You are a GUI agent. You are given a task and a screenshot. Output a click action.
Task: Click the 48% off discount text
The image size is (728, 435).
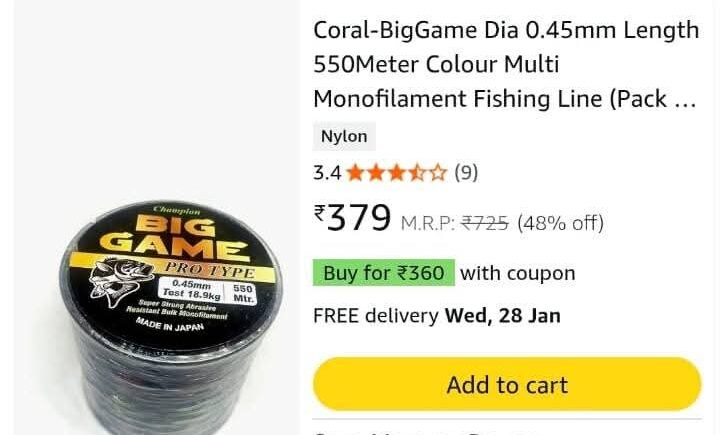pyautogui.click(x=560, y=223)
